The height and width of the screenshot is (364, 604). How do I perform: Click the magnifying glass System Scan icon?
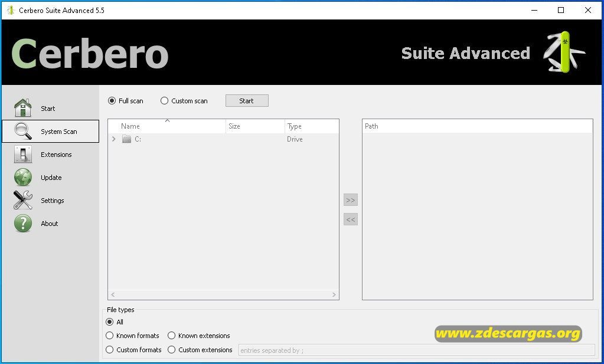click(x=22, y=131)
